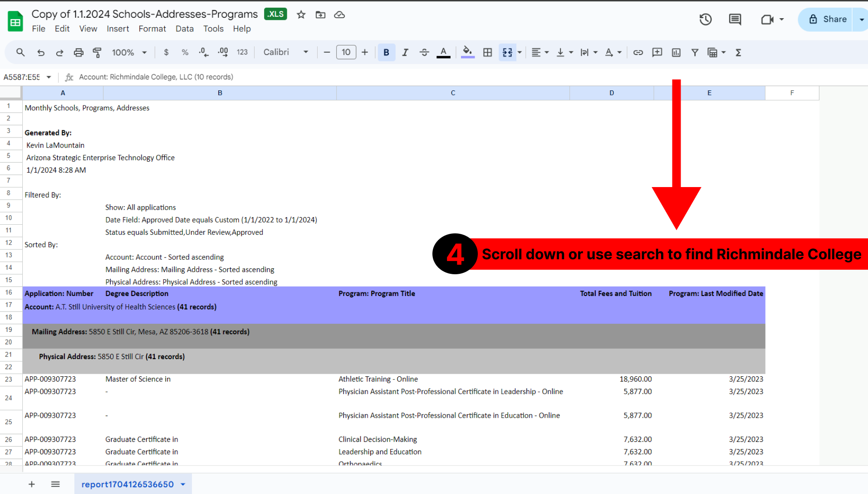Image resolution: width=868 pixels, height=494 pixels.
Task: Pick a text color
Action: pyautogui.click(x=443, y=52)
